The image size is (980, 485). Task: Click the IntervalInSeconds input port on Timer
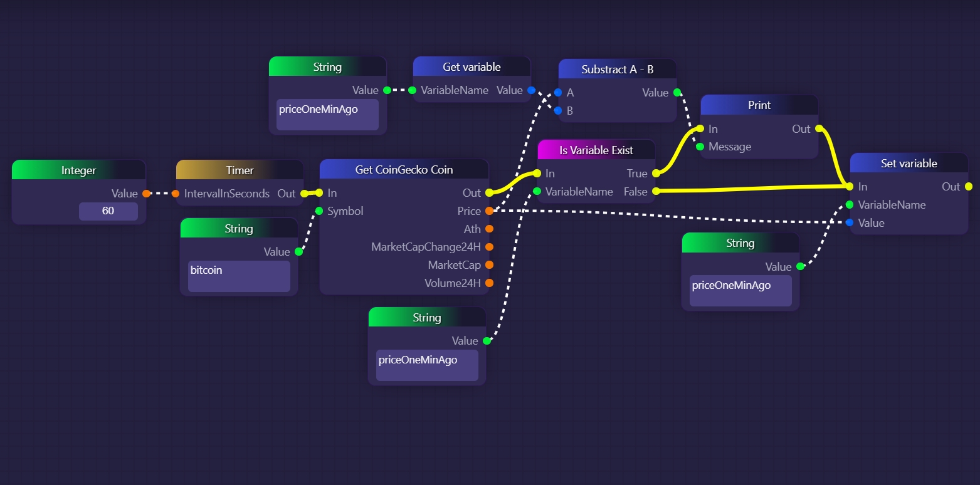pos(176,194)
